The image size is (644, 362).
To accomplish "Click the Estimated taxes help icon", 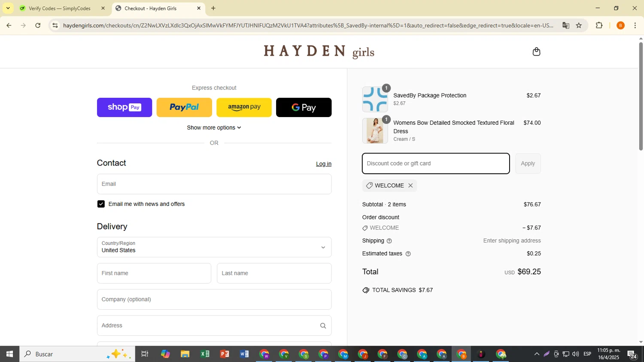I will click(408, 254).
